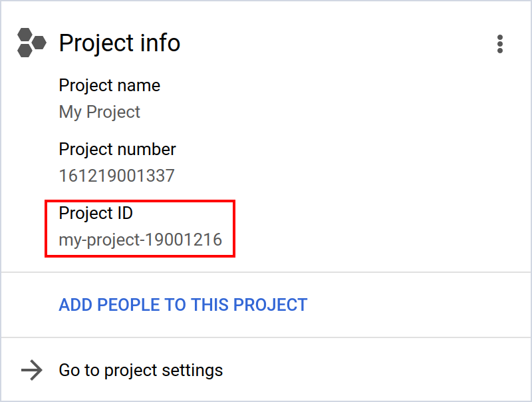Screen dimensions: 532x402
Task: Click the Project name label
Action: (109, 85)
